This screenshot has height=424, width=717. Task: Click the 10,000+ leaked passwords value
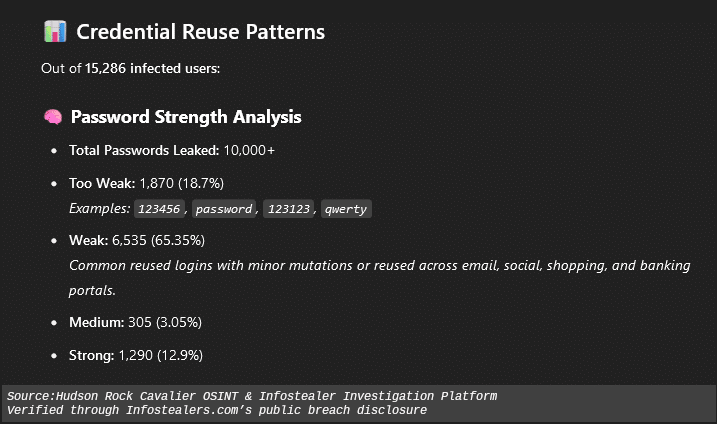(249, 150)
